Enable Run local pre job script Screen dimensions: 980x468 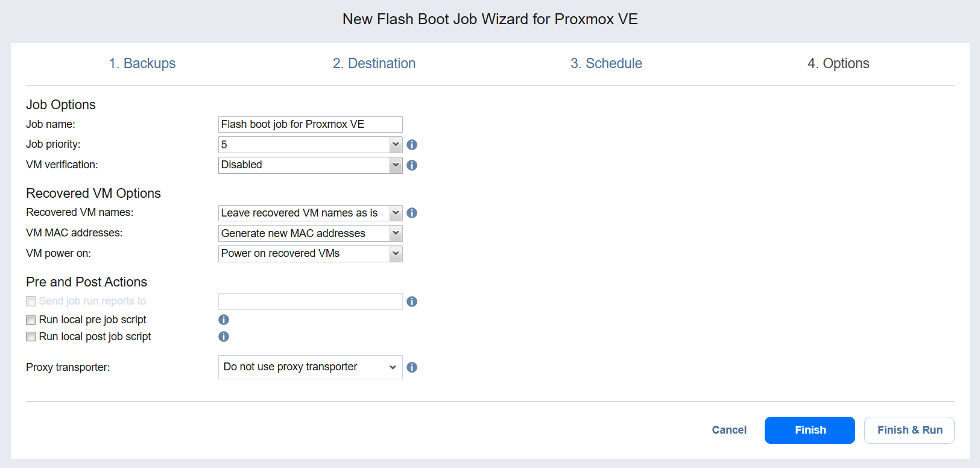click(31, 320)
